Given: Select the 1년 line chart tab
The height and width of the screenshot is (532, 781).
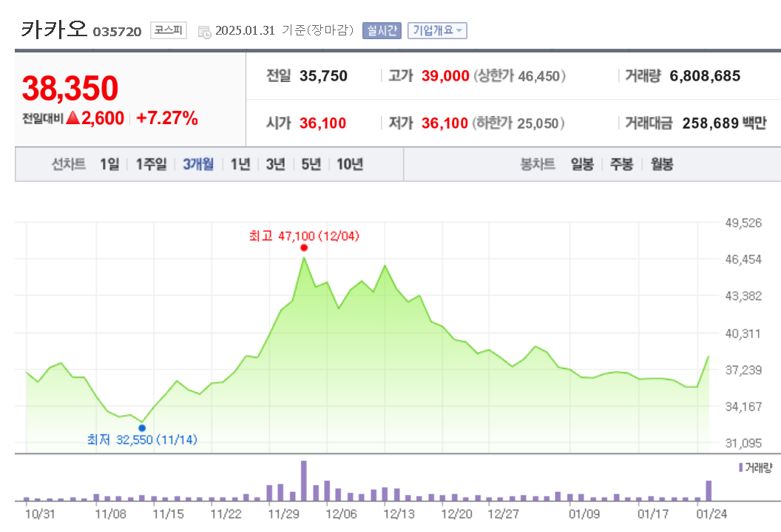Looking at the screenshot, I should (x=240, y=164).
